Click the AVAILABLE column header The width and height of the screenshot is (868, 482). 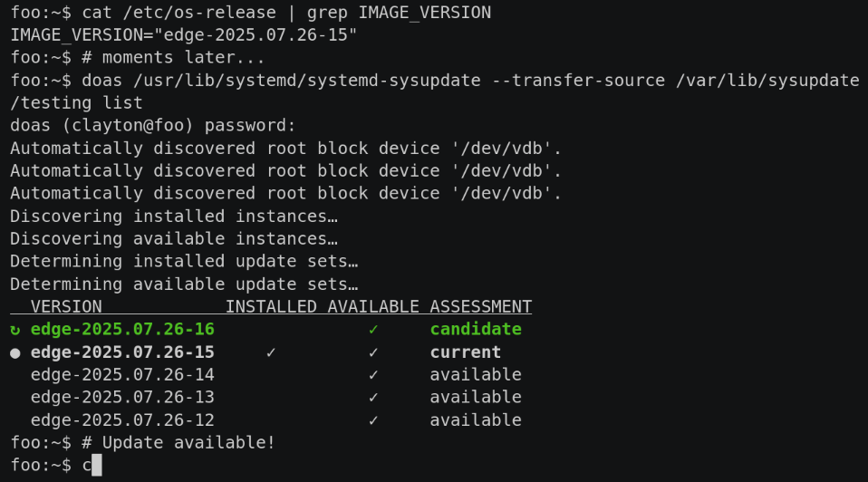373,306
